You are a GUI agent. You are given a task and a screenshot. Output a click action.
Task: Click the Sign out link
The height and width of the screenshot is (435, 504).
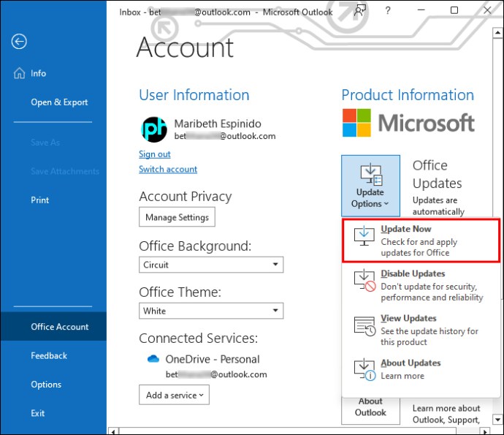[155, 154]
